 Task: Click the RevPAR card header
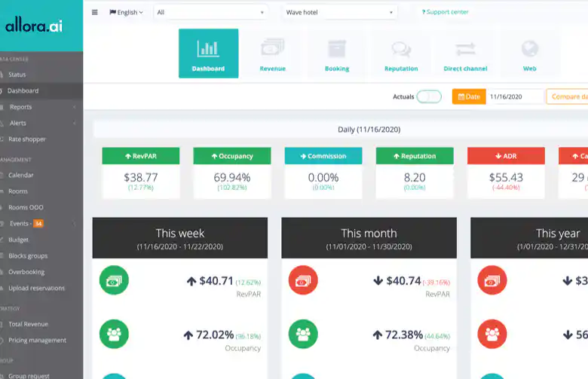click(x=141, y=156)
